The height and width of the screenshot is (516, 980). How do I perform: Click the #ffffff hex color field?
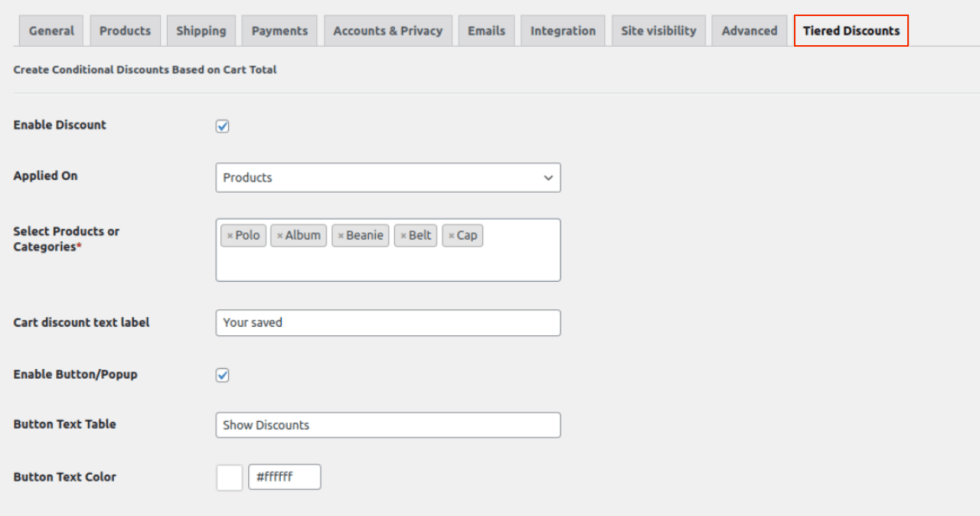pos(285,477)
